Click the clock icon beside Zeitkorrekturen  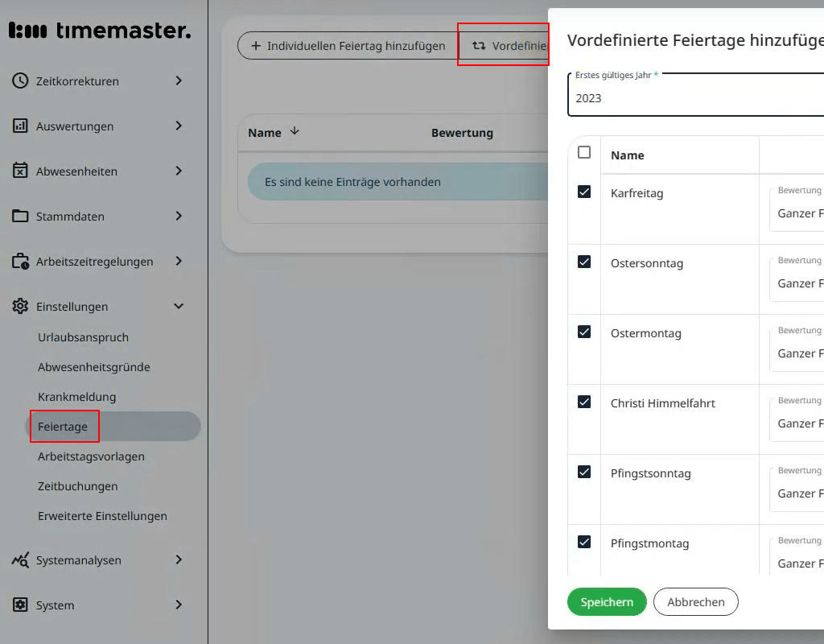[x=20, y=80]
